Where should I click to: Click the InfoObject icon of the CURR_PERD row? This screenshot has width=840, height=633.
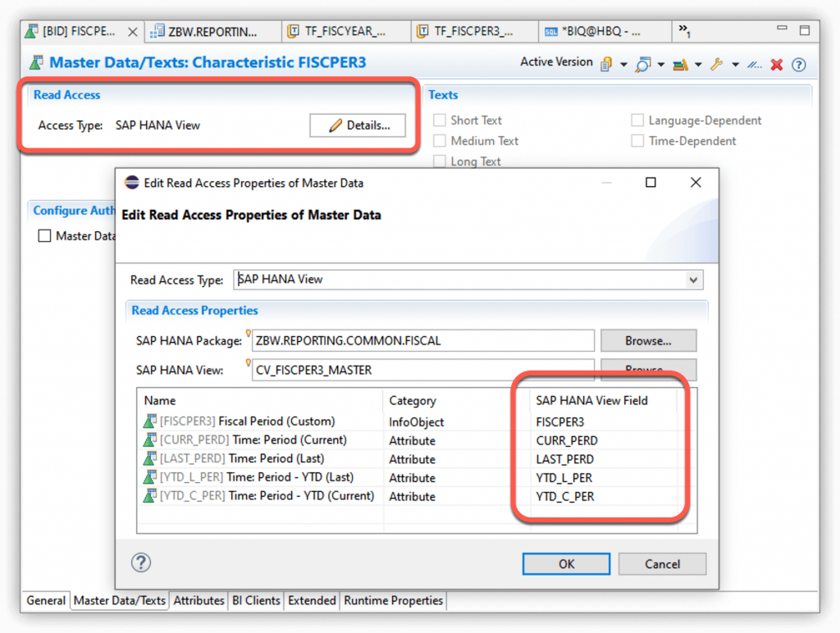click(x=150, y=439)
